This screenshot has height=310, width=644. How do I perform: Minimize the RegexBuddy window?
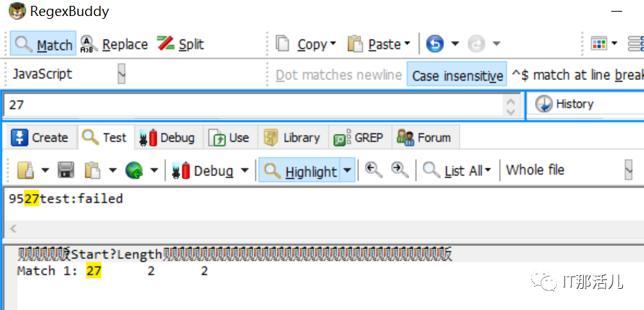pos(617,11)
